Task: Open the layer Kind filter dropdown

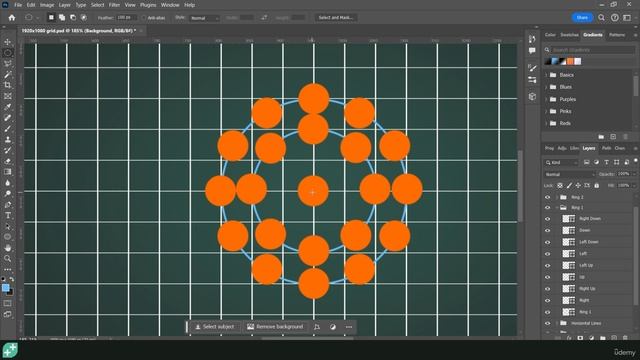Action: tap(561, 162)
